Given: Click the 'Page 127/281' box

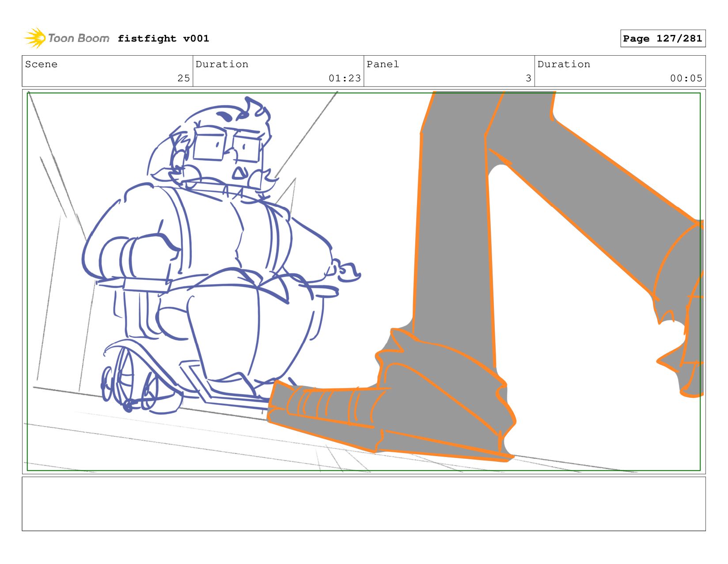Looking at the screenshot, I should pyautogui.click(x=663, y=38).
